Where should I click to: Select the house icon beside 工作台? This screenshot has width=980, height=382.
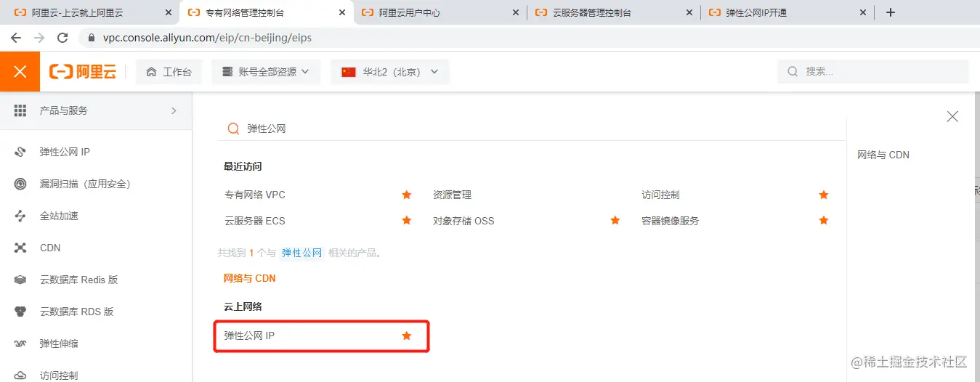151,72
